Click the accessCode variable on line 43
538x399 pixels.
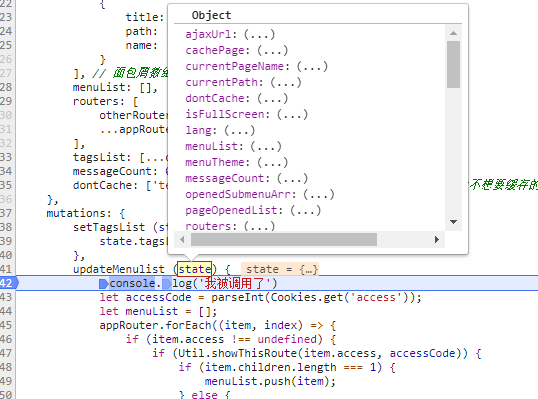158,297
